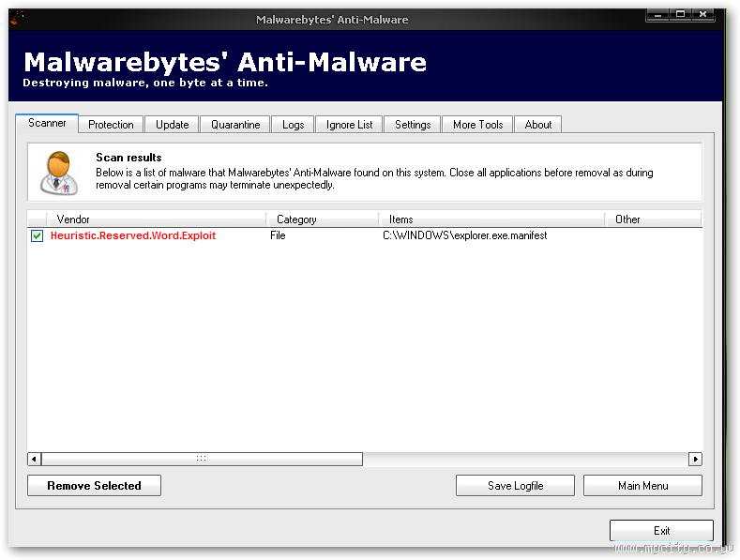Minimize the Malwarebytes window
This screenshot has width=740, height=560.
click(x=657, y=15)
